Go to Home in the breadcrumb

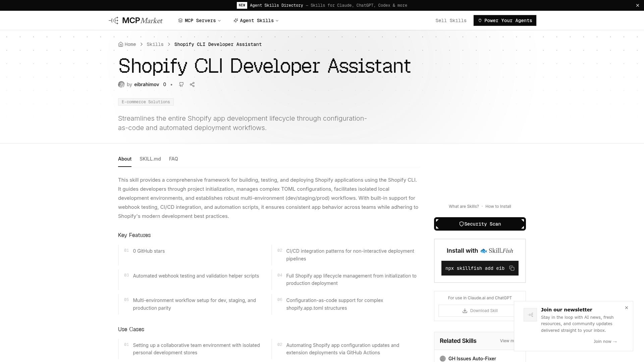click(127, 44)
